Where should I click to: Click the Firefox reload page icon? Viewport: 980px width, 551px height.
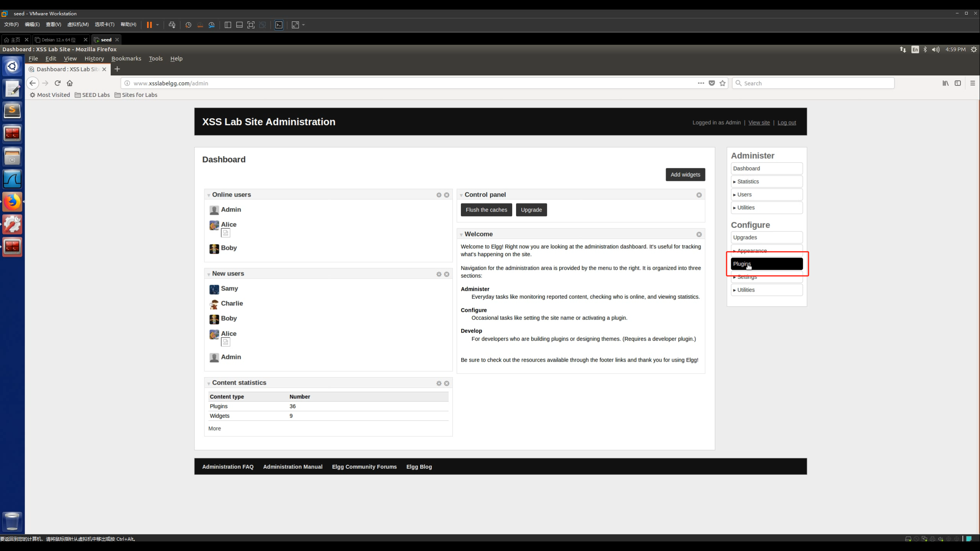pos(57,83)
